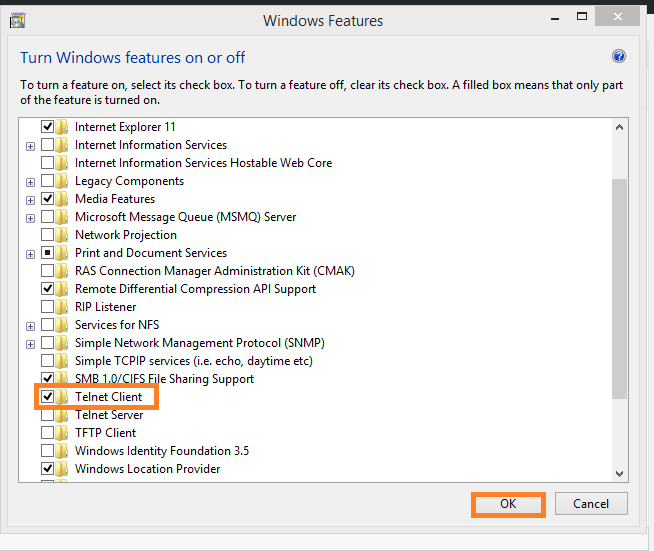654x551 pixels.
Task: Expand the Media Features node
Action: pos(30,200)
